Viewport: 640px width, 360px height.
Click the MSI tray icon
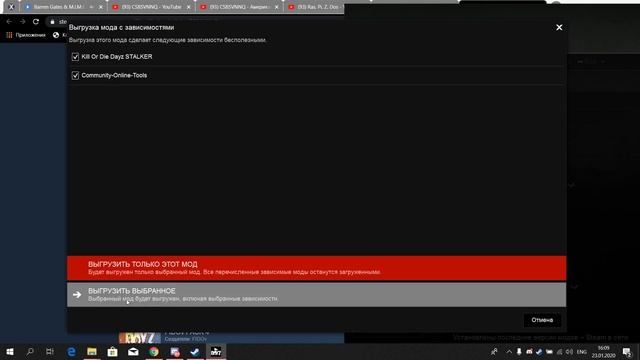pos(529,351)
